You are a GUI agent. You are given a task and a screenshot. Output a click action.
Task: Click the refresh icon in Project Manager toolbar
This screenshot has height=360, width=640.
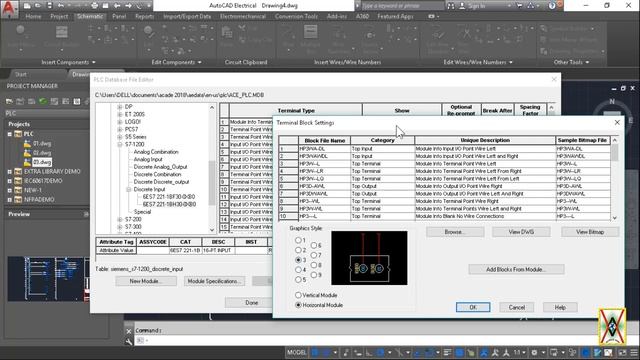point(43,101)
